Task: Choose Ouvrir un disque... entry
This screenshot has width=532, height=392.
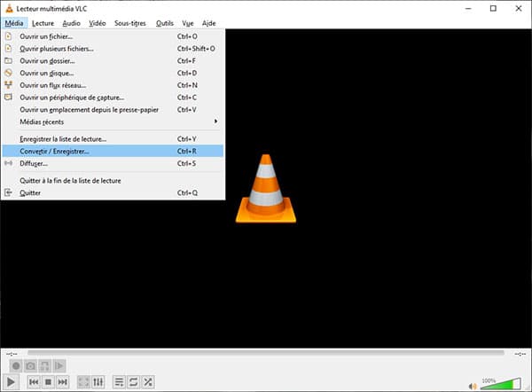Action: 113,73
